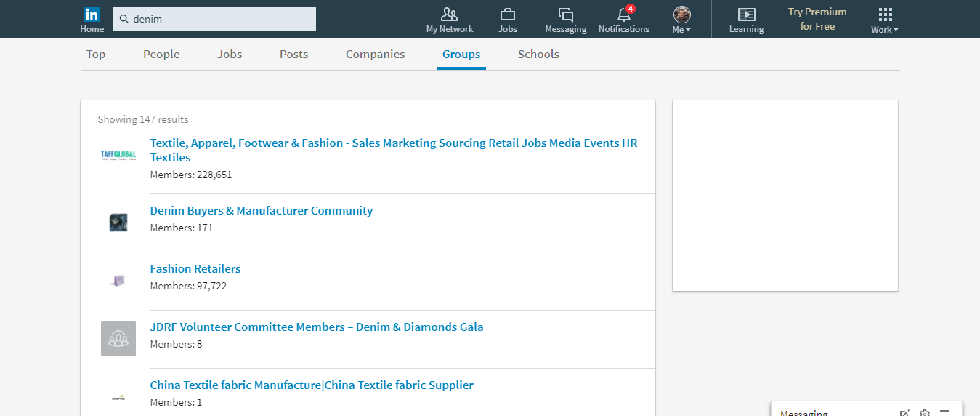Switch to the Companies tab
Viewport: 980px width, 416px height.
tap(375, 55)
